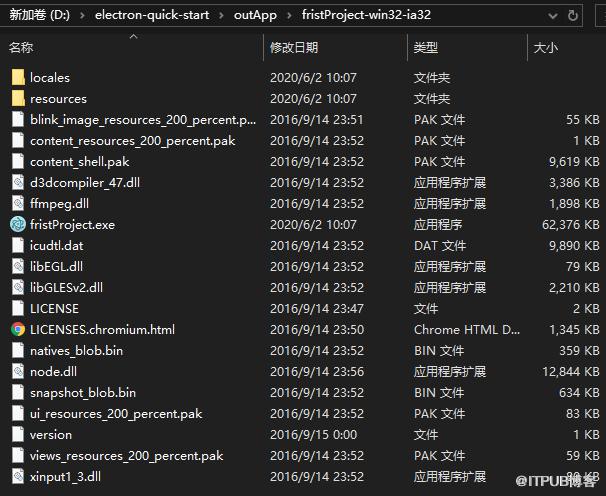Click the LICENSE file icon
This screenshot has width=606, height=496.
(18, 309)
